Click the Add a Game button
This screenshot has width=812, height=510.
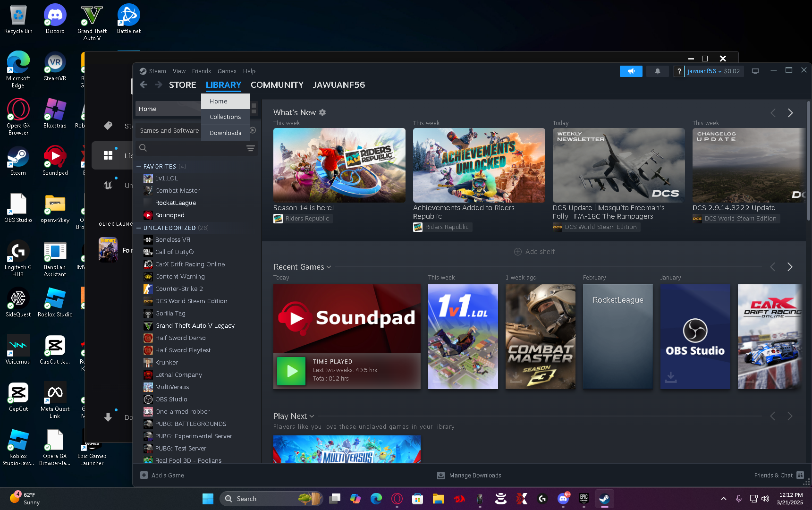click(x=162, y=476)
